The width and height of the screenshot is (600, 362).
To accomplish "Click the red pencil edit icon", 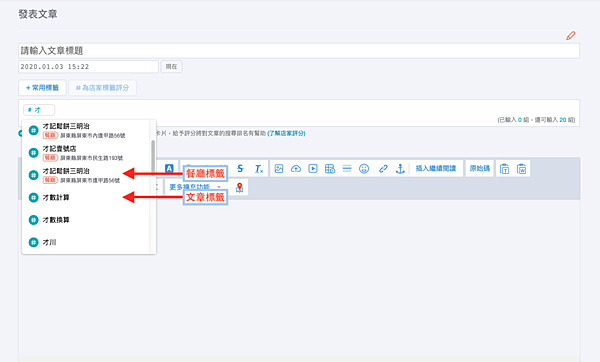I will (x=571, y=36).
